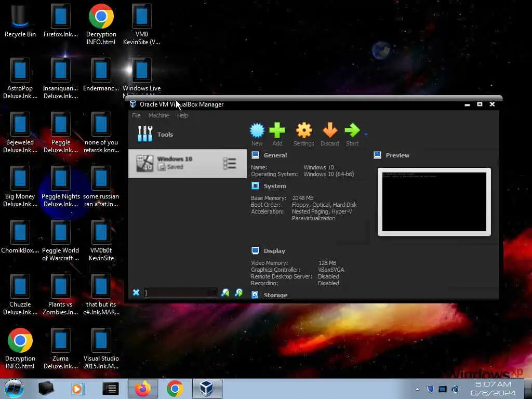Click the VirtualBox taskbar button
The image size is (532, 399).
[207, 389]
